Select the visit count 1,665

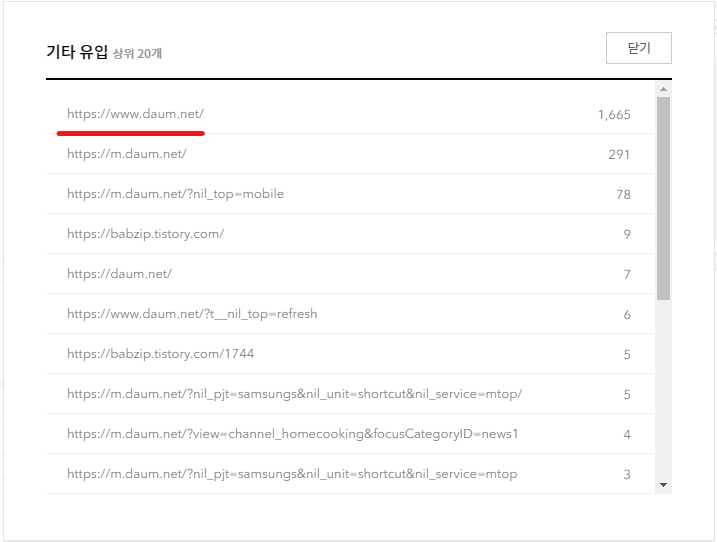614,115
